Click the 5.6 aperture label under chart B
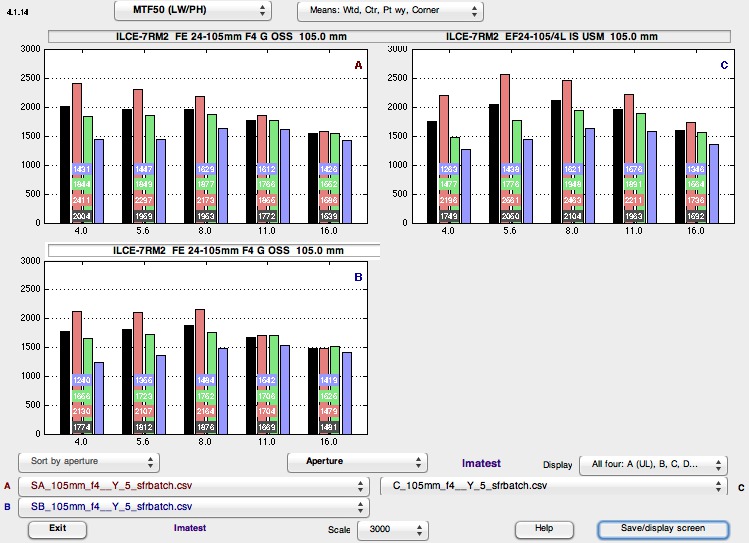Screen dimensions: 749x543 point(143,442)
